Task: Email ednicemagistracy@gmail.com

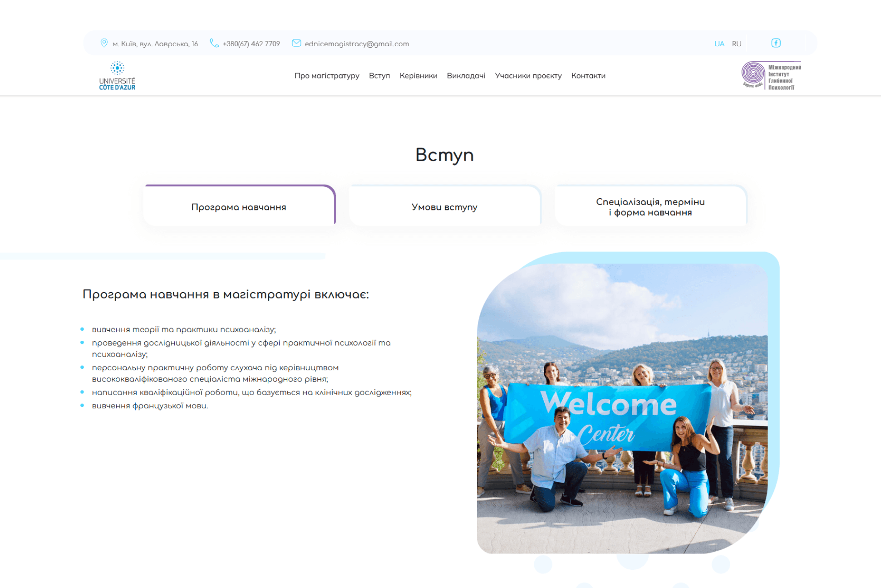Action: (x=357, y=44)
